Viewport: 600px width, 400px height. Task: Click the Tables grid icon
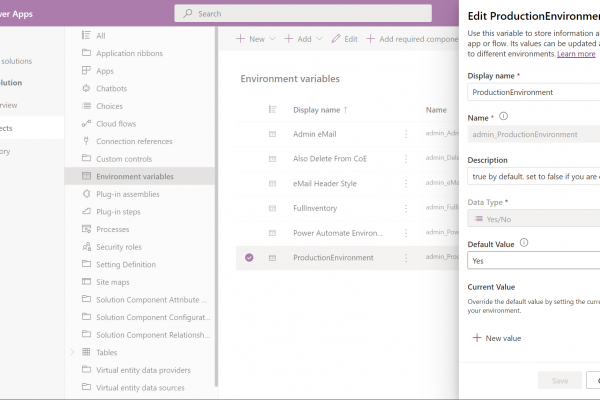tap(86, 352)
